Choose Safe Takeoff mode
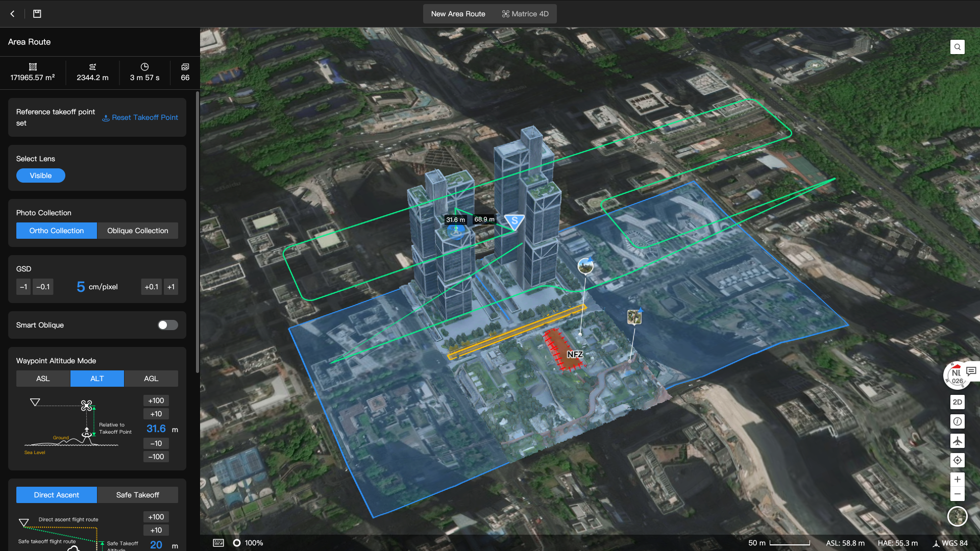980x551 pixels. coord(138,495)
